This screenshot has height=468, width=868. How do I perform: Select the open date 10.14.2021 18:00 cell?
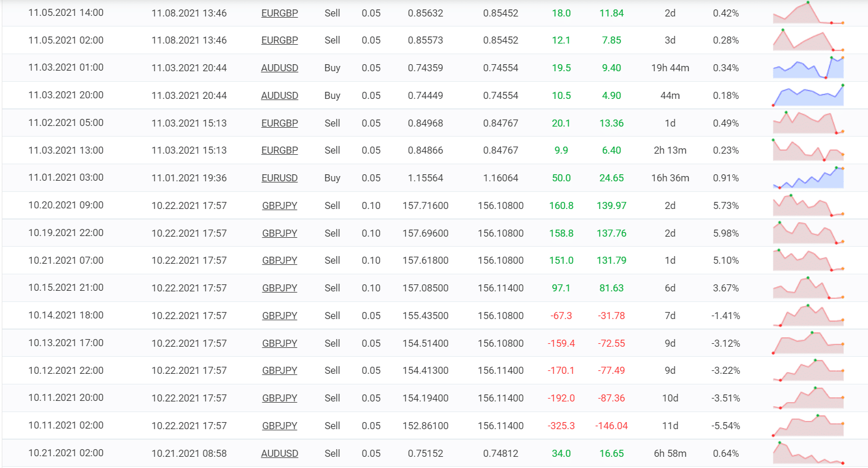point(66,316)
